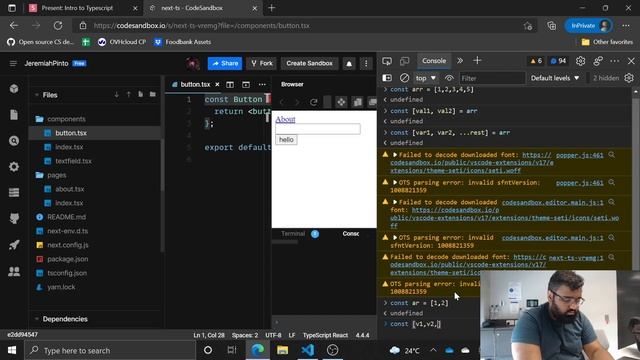The width and height of the screenshot is (640, 360).
Task: Open the first popper.js:461 source link
Action: pos(579,155)
